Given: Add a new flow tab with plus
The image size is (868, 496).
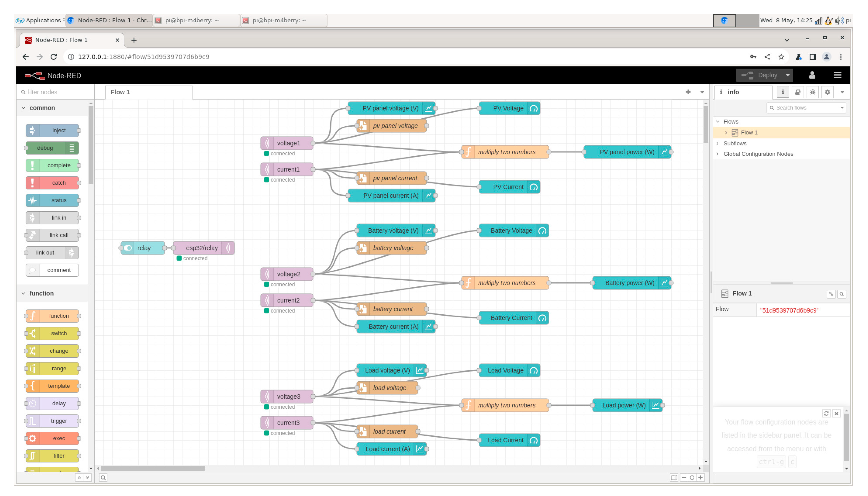Looking at the screenshot, I should tap(688, 92).
